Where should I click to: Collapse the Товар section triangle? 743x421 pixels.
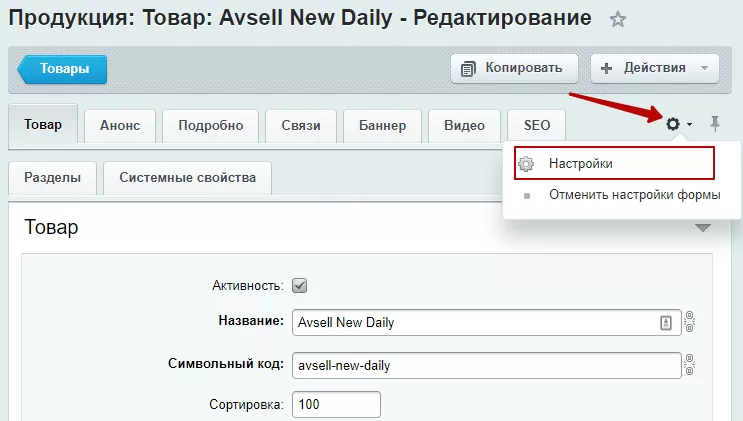(x=703, y=228)
